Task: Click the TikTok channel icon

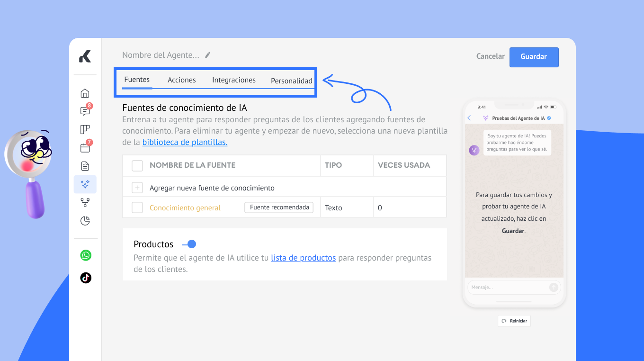Action: click(86, 278)
